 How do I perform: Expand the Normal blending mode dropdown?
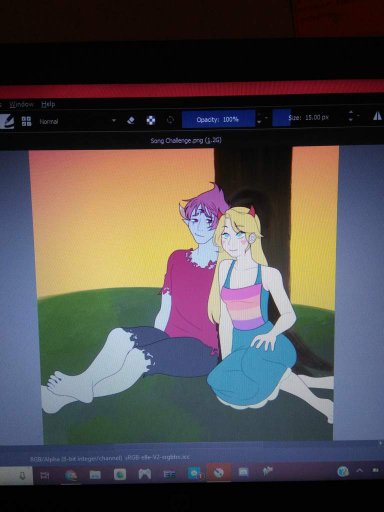[77, 121]
